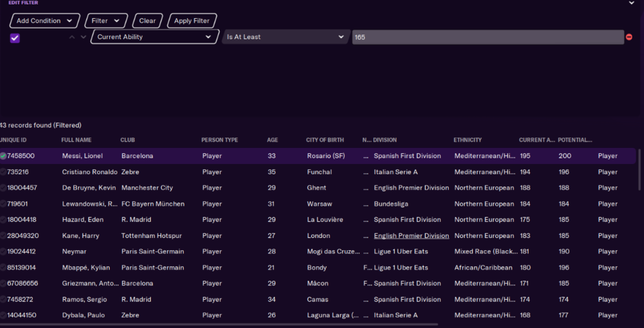
Task: Click FC Bayern München club cell
Action: point(153,204)
